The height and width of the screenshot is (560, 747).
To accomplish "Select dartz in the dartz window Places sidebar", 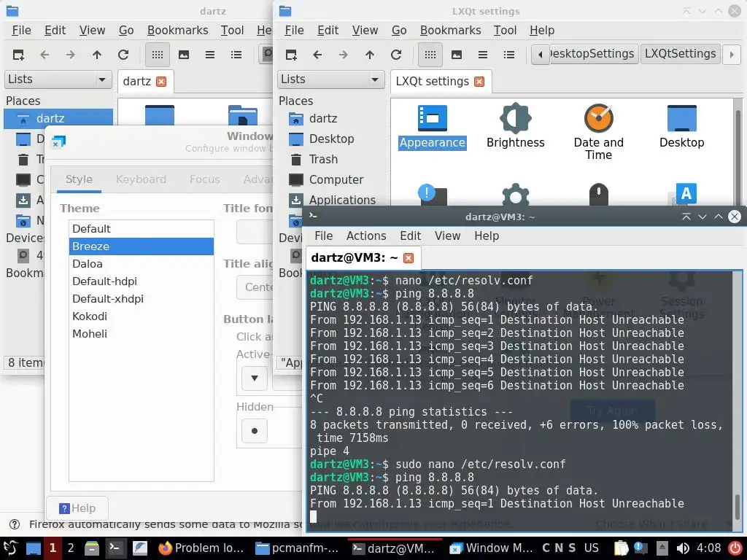I will pyautogui.click(x=58, y=119).
